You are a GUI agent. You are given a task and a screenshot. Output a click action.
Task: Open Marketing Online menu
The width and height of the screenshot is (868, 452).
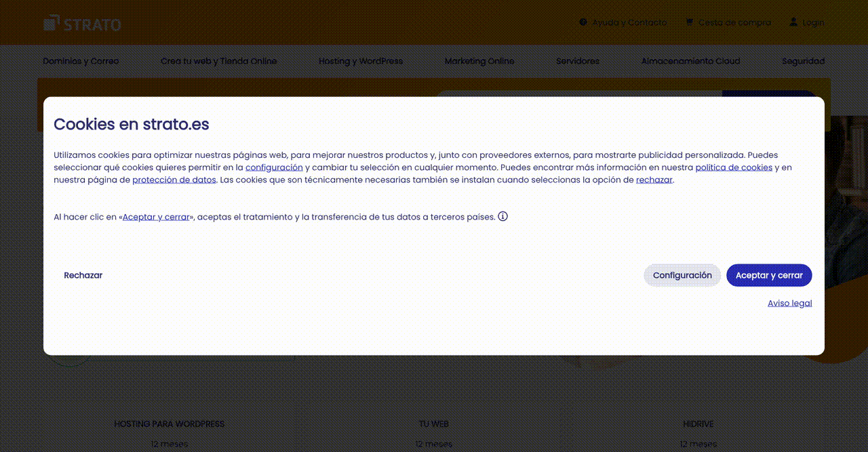pos(479,61)
